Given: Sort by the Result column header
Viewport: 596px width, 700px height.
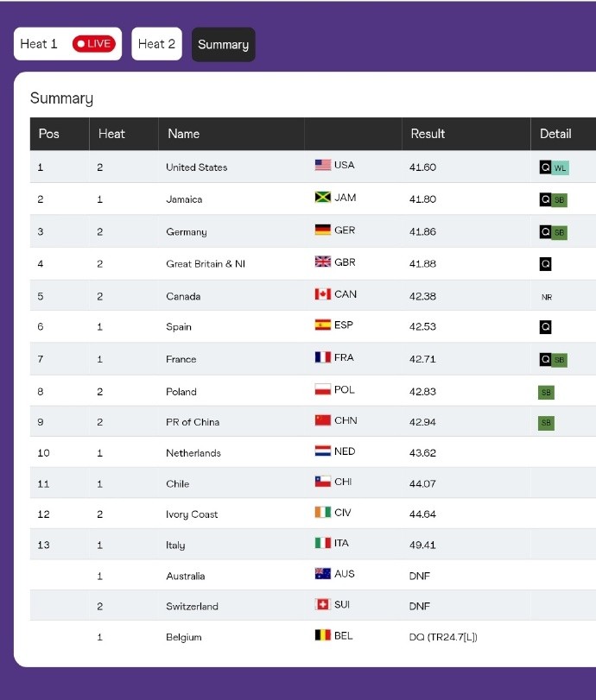Looking at the screenshot, I should pyautogui.click(x=428, y=134).
